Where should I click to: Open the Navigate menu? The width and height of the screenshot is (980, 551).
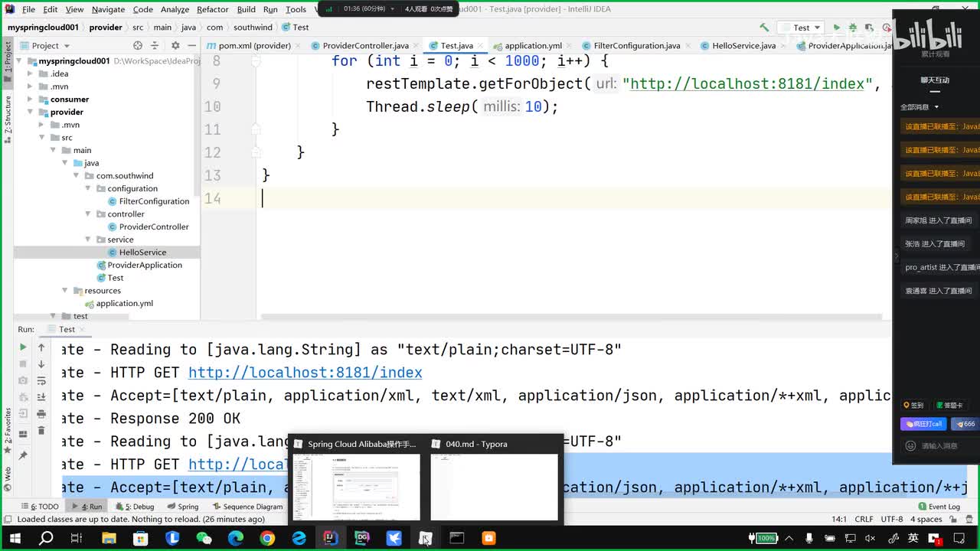[x=108, y=9]
